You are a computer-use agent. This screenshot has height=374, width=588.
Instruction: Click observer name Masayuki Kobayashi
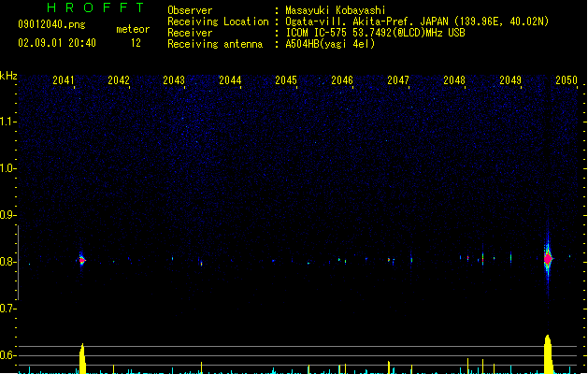click(x=336, y=10)
